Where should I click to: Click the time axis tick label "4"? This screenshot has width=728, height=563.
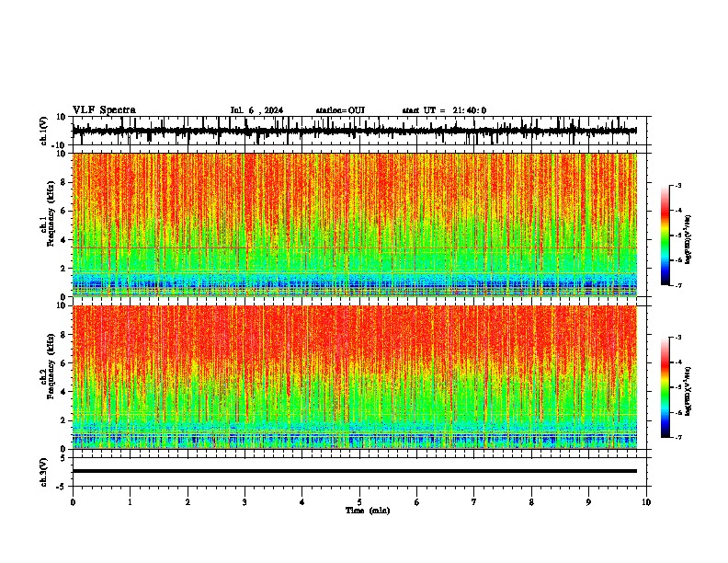pos(301,502)
